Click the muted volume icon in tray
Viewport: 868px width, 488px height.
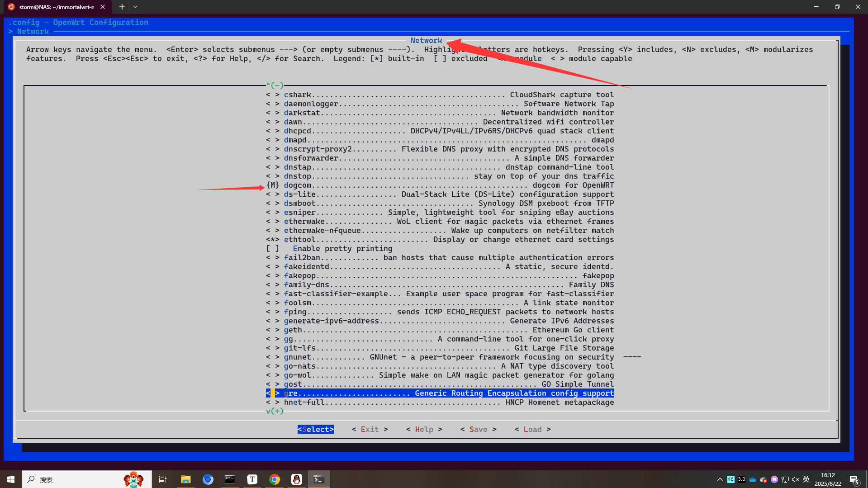[796, 479]
